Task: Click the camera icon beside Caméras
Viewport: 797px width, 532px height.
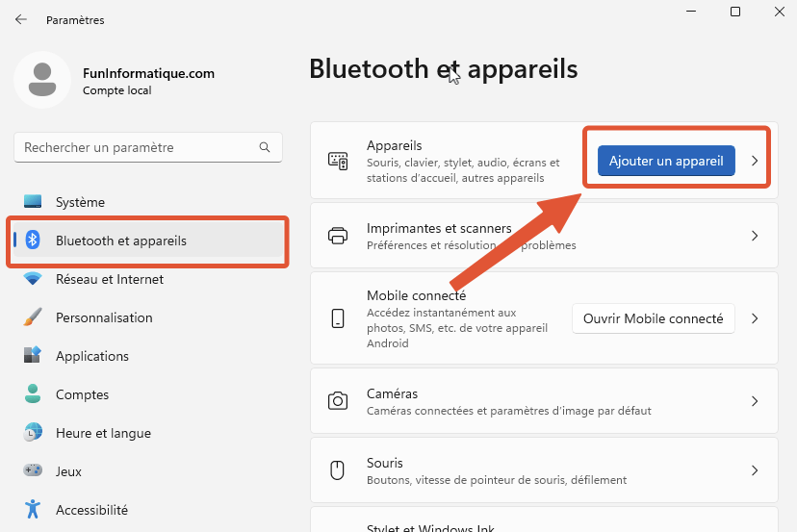Action: coord(338,401)
